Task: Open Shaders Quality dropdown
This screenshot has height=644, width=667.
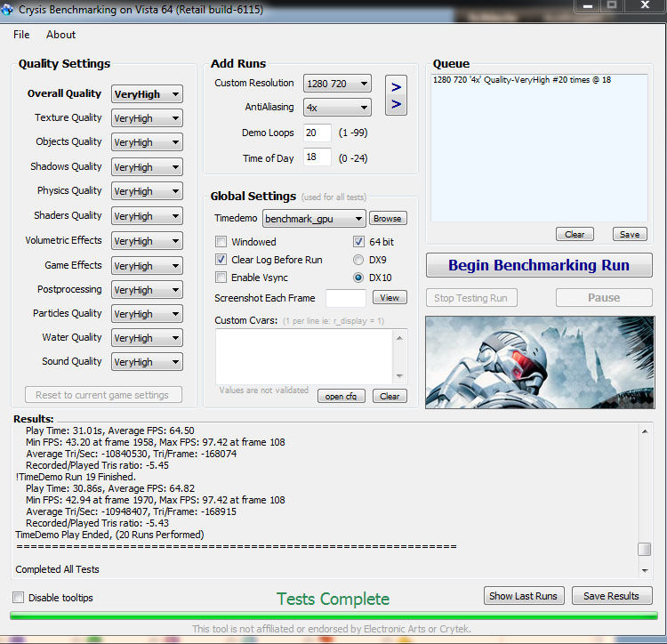Action: point(147,216)
